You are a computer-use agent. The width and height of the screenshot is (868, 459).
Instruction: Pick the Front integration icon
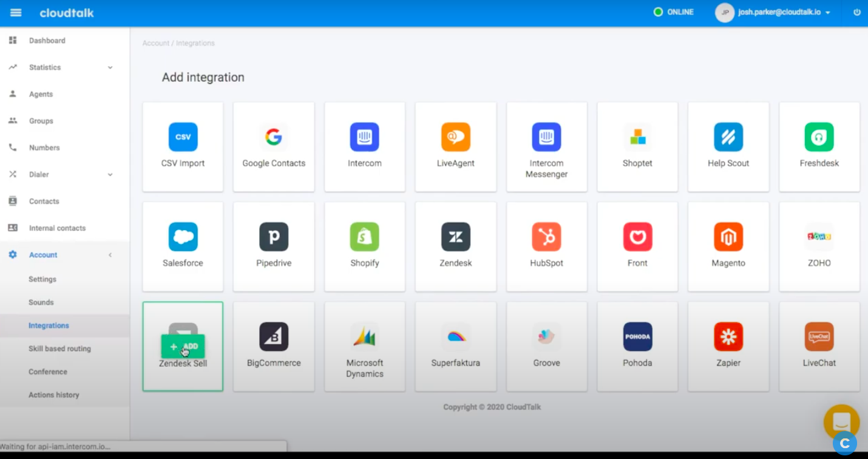point(638,237)
